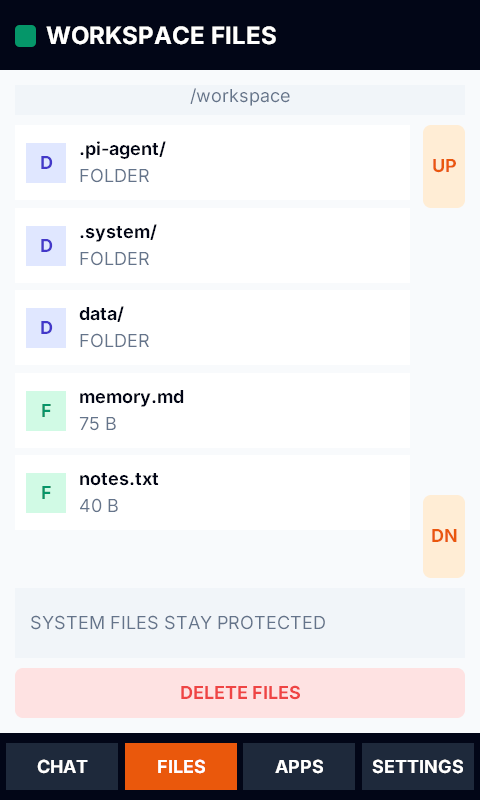
Task: Click the D icon beside data folder
Action: tap(46, 328)
